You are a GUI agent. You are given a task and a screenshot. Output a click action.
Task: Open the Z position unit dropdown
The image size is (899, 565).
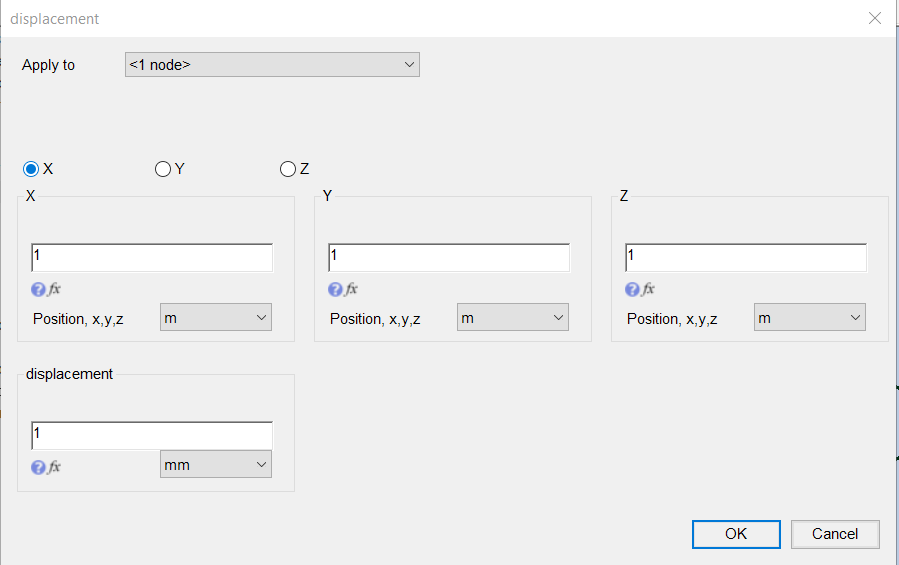pos(810,318)
